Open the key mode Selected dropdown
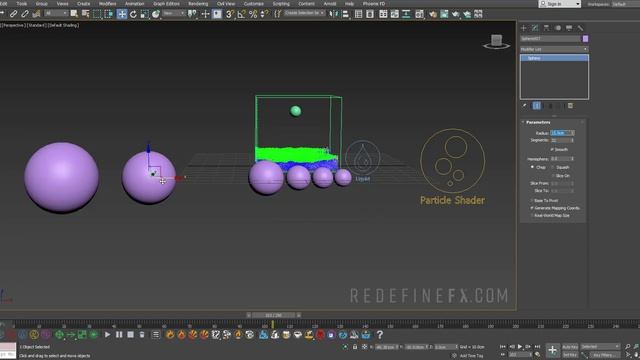This screenshot has width=640, height=360. point(600,347)
